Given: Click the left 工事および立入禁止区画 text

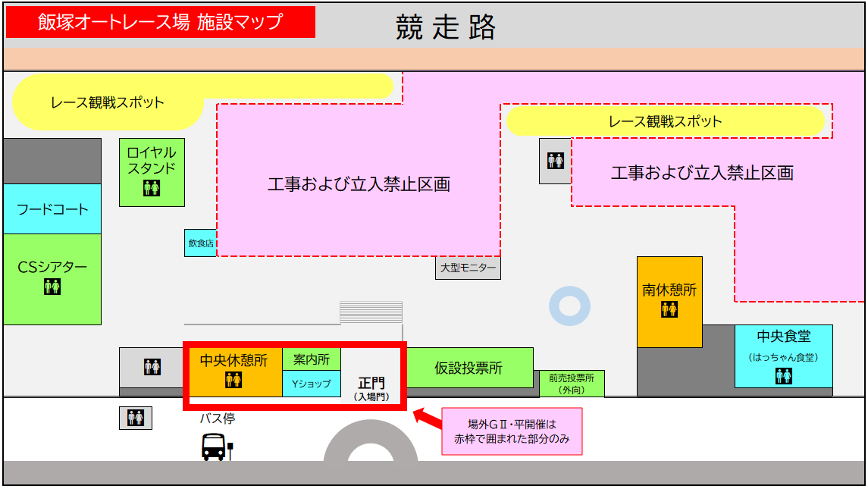Looking at the screenshot, I should pos(359,184).
